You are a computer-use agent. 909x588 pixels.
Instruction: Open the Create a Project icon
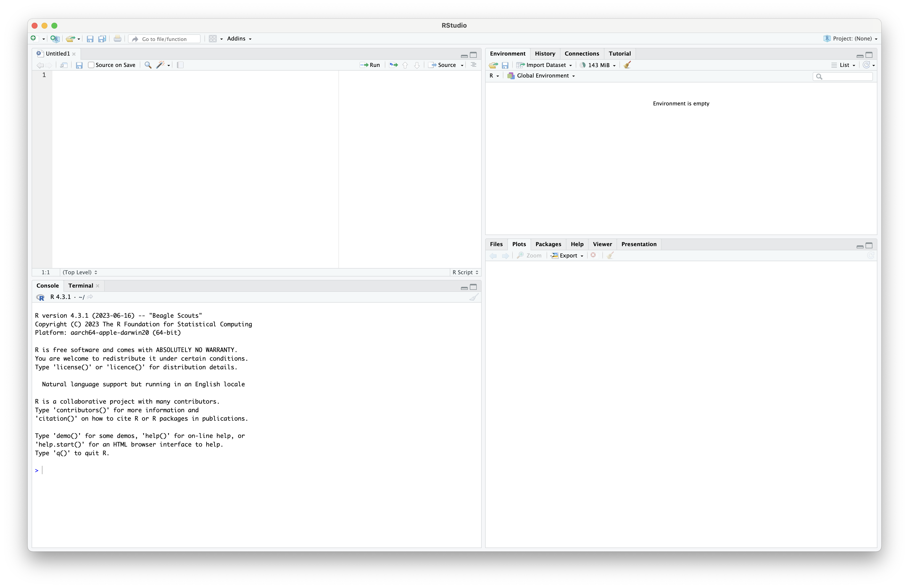[55, 39]
